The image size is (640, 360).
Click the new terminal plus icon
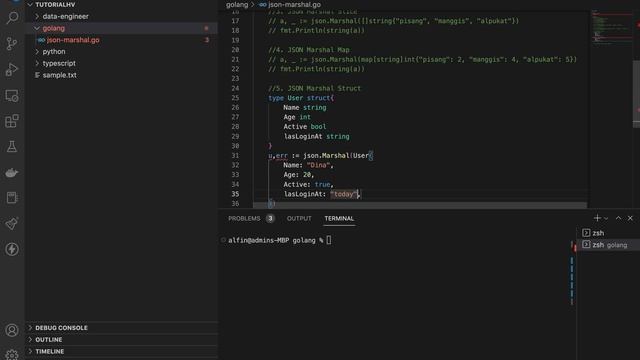click(597, 218)
